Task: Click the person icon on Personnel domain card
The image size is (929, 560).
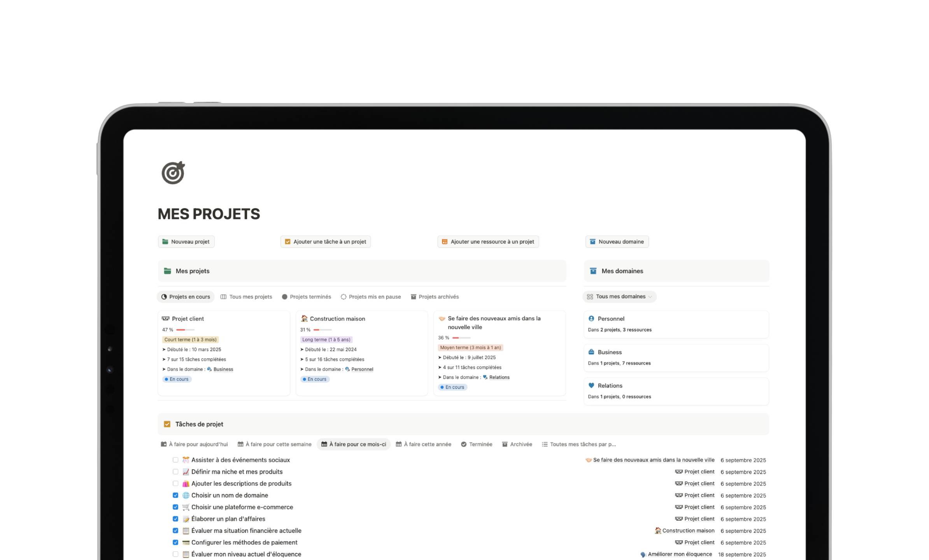Action: pos(591,318)
